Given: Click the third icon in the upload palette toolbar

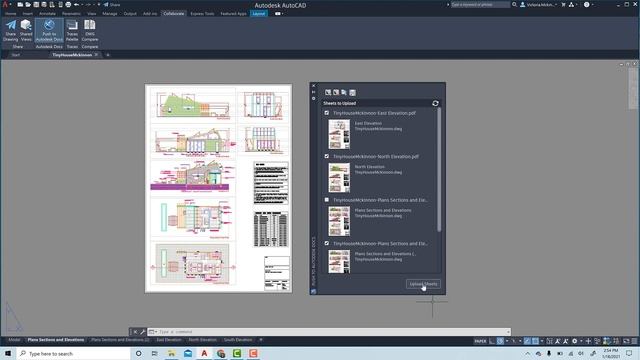Looking at the screenshot, I should coord(344,93).
